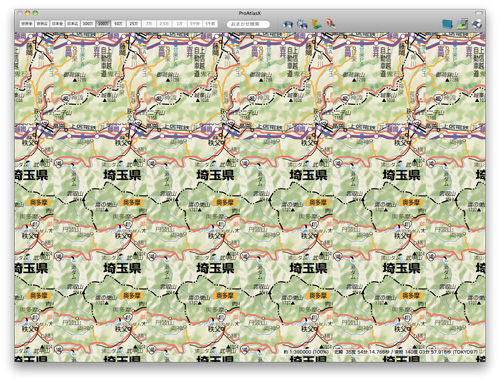Open the binoculars search tool
Image resolution: width=500 pixels, height=382 pixels.
288,24
